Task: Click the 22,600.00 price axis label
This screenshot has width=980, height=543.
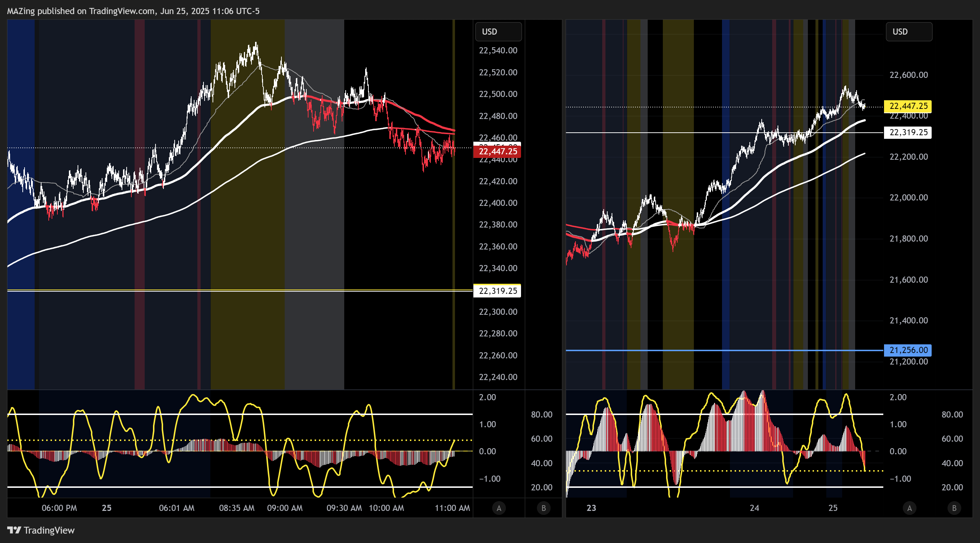Action: tap(909, 75)
